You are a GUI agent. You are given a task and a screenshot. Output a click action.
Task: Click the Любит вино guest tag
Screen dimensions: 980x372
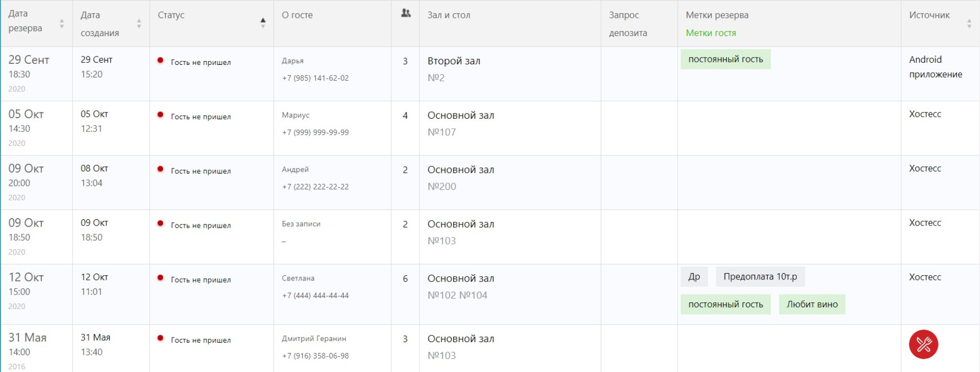click(x=812, y=305)
